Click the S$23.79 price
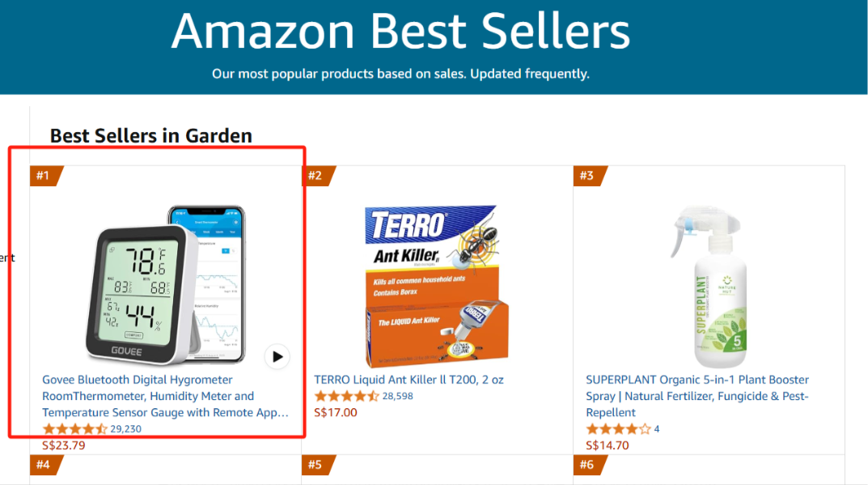The width and height of the screenshot is (868, 485). coord(63,445)
